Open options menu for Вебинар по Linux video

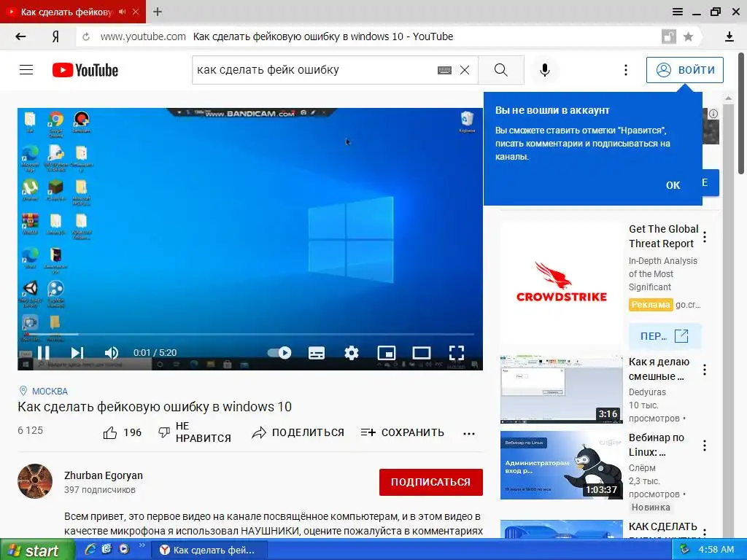[705, 446]
